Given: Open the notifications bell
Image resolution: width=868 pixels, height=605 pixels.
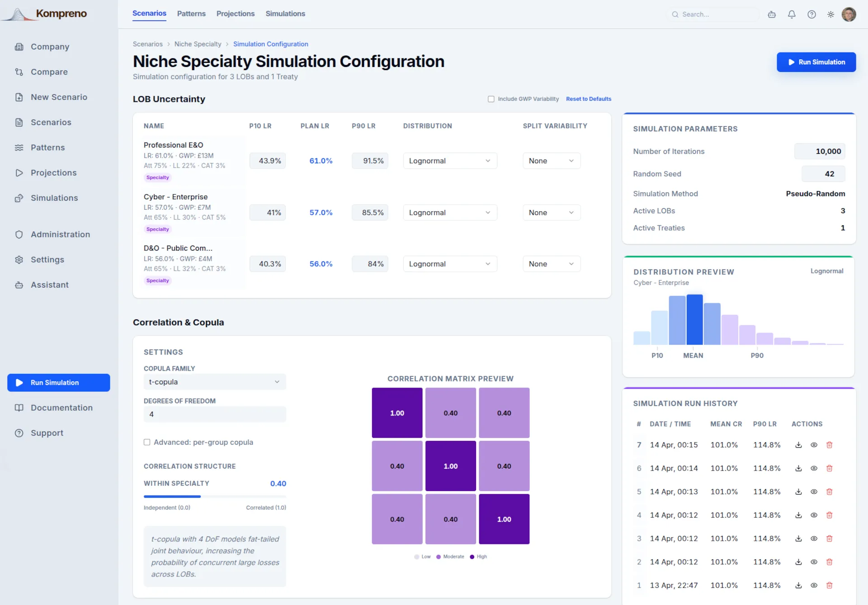Looking at the screenshot, I should [792, 14].
